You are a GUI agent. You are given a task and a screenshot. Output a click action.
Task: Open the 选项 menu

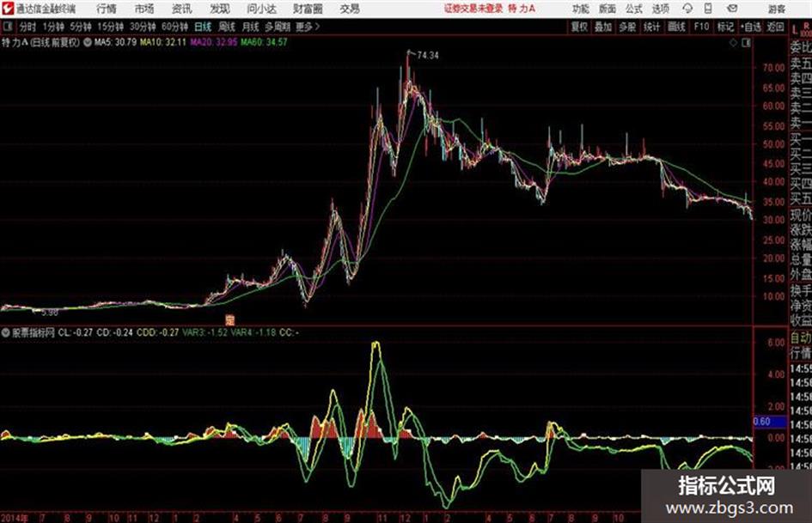coord(660,9)
